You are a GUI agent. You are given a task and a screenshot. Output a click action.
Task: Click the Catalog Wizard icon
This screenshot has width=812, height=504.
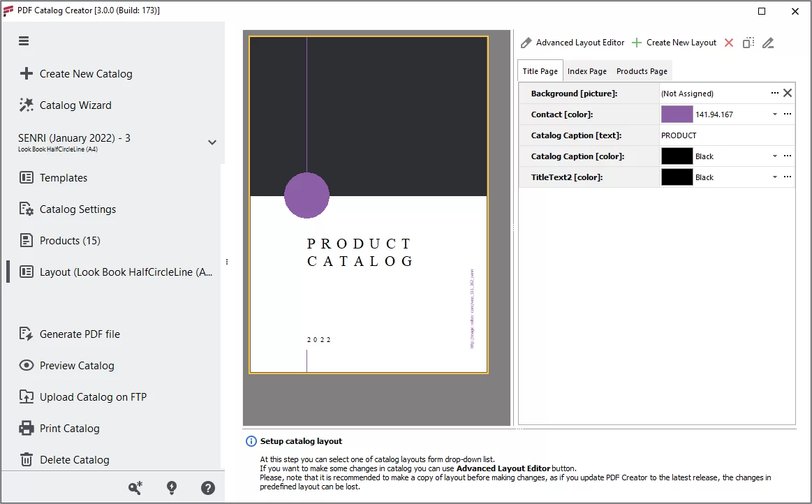pyautogui.click(x=27, y=105)
